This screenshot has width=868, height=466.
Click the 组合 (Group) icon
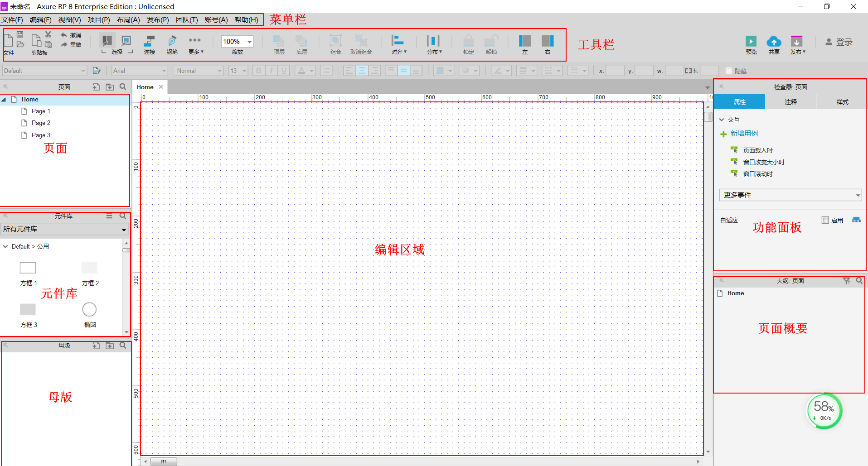pyautogui.click(x=335, y=41)
